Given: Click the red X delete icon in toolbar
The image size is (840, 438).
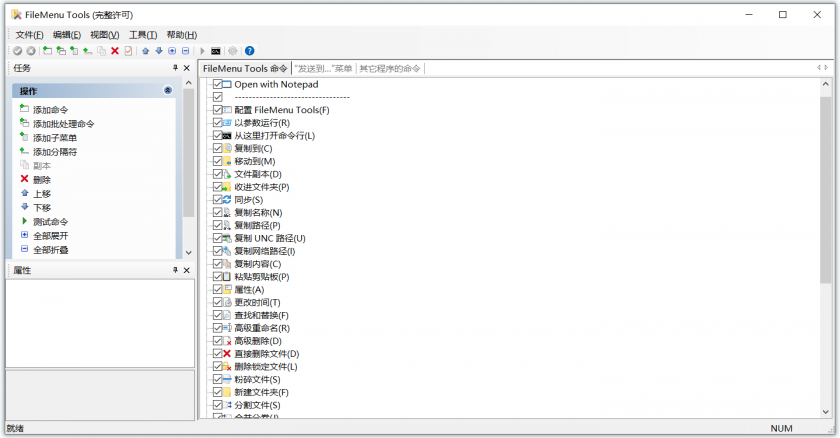Looking at the screenshot, I should (115, 50).
